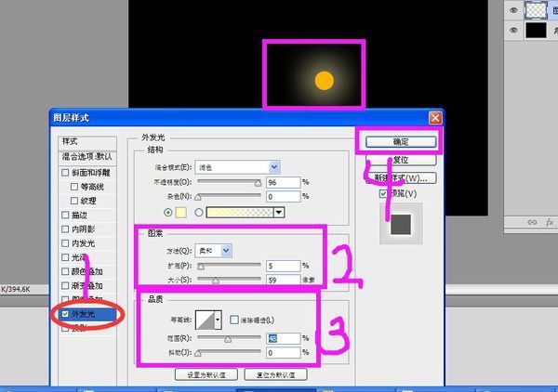Open the gradient picker dropdown arrow
The width and height of the screenshot is (558, 392).
(278, 212)
